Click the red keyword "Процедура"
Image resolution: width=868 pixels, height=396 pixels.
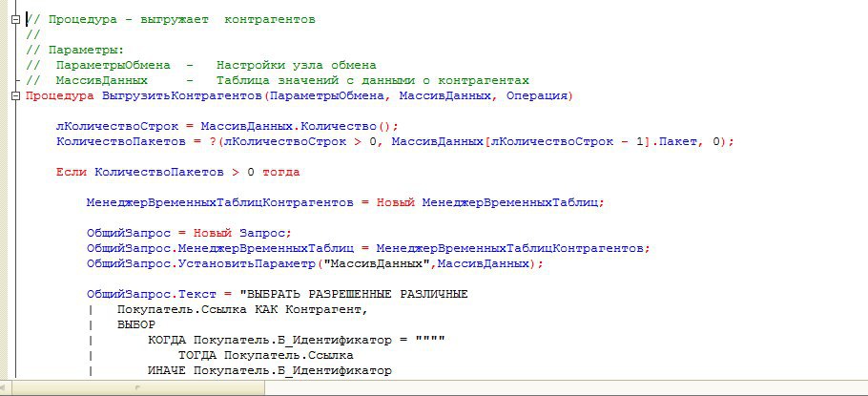(60, 95)
